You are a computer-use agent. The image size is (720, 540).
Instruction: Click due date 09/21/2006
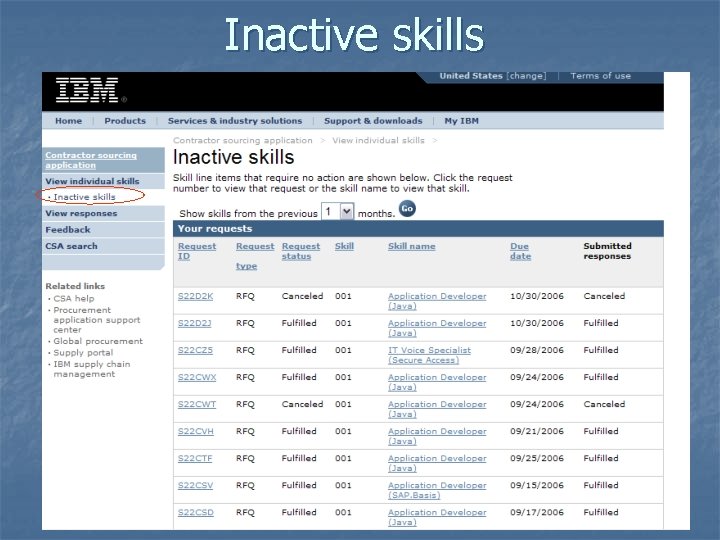537,432
